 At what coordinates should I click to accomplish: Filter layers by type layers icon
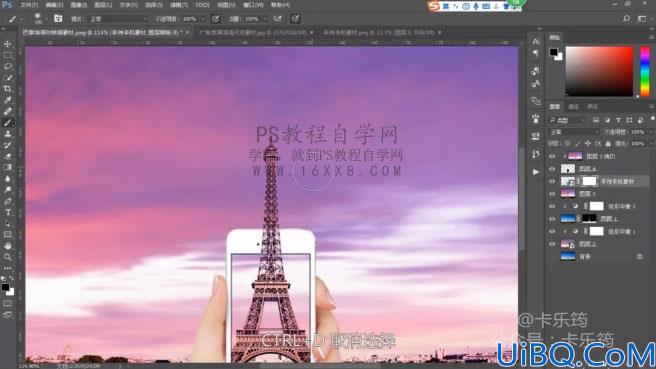[618, 120]
